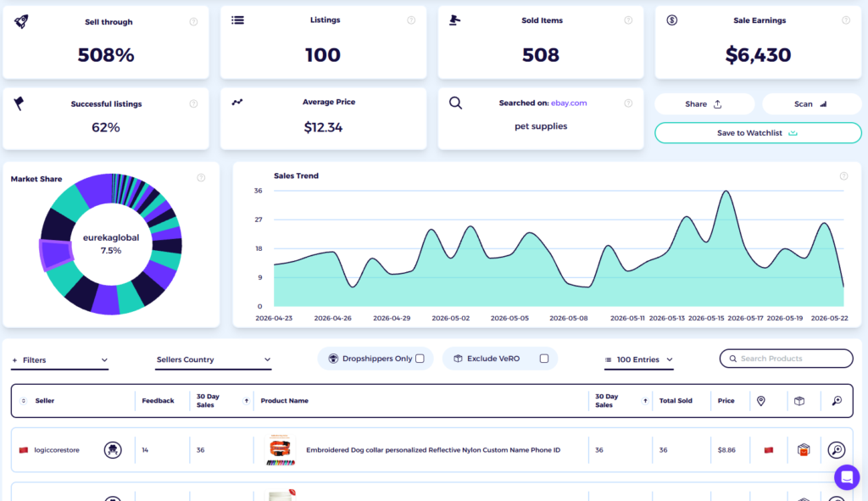868x501 pixels.
Task: Click the dollar icon in Sale Earnings card
Action: tap(671, 20)
